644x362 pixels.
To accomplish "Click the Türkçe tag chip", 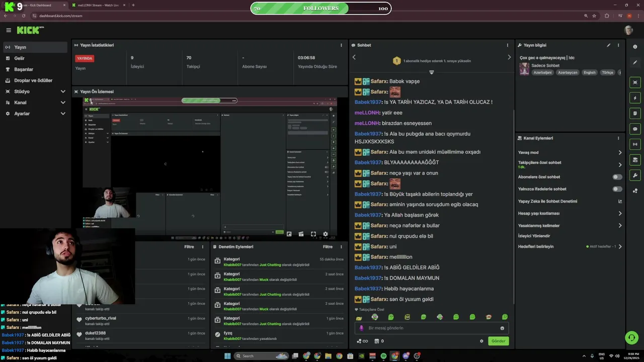I will (x=607, y=72).
